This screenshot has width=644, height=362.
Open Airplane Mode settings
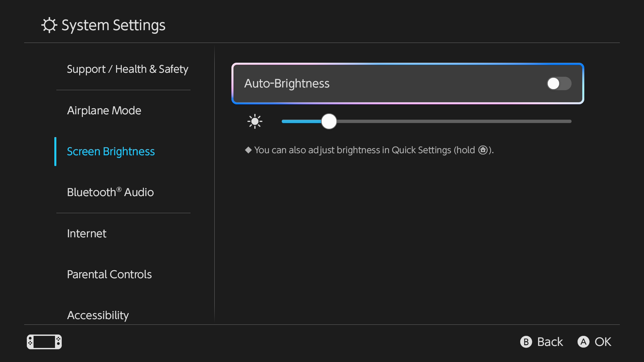(104, 111)
